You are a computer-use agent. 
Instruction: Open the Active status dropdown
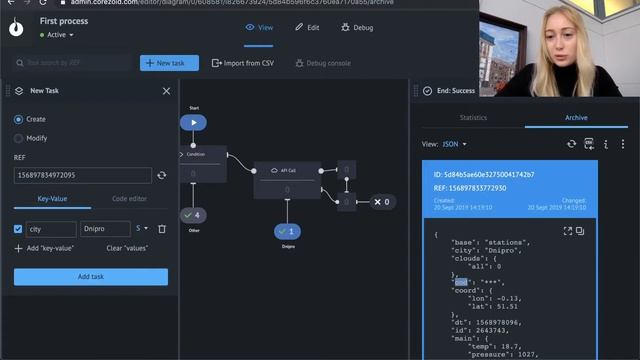tap(57, 35)
